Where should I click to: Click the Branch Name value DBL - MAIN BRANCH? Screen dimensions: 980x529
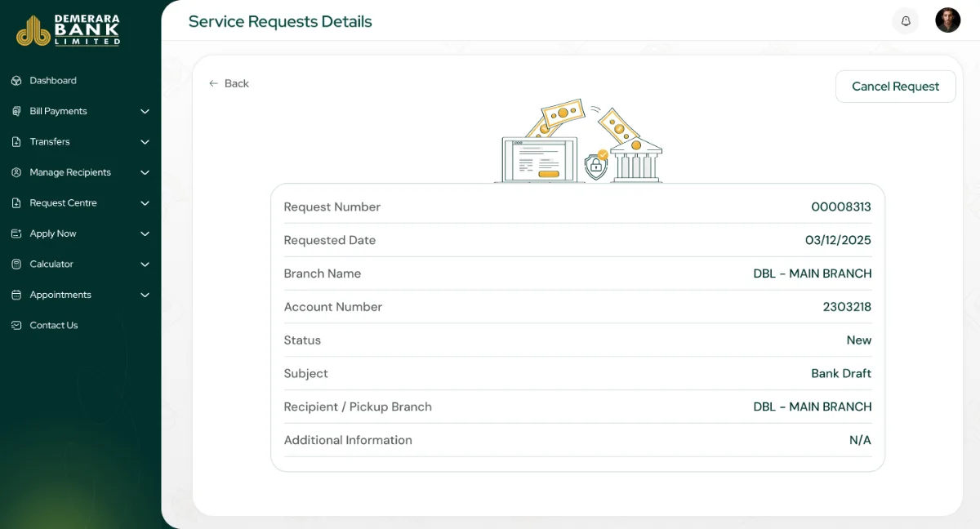click(x=813, y=273)
